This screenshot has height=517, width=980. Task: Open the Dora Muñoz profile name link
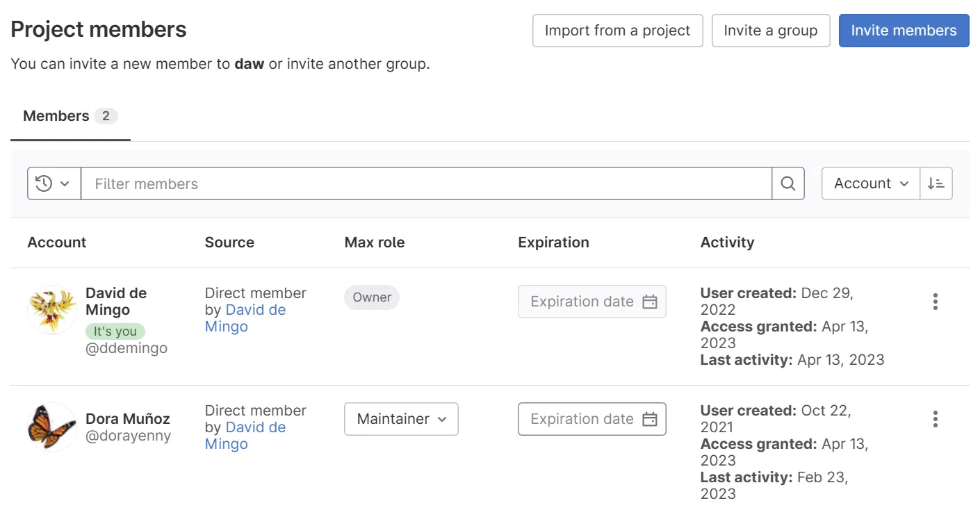(127, 419)
